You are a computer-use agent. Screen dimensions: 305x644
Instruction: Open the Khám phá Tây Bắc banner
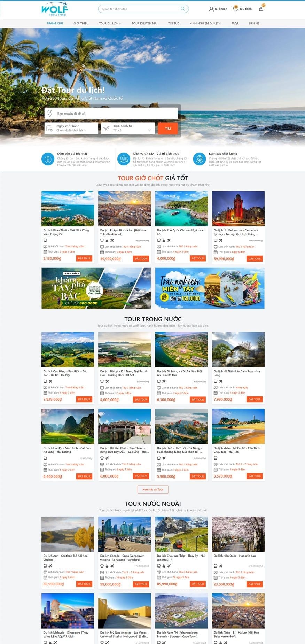[x=96, y=288]
